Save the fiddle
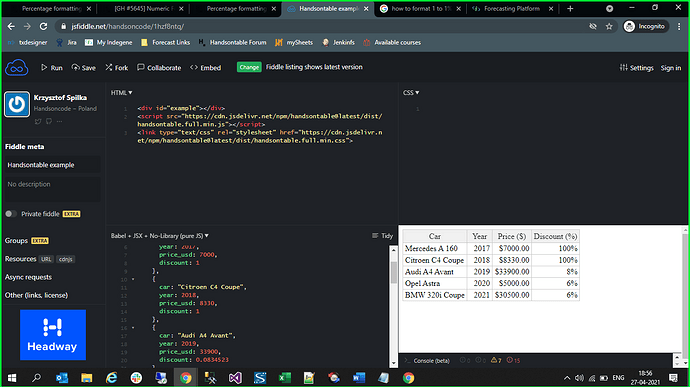This screenshot has width=690, height=387. pyautogui.click(x=84, y=68)
